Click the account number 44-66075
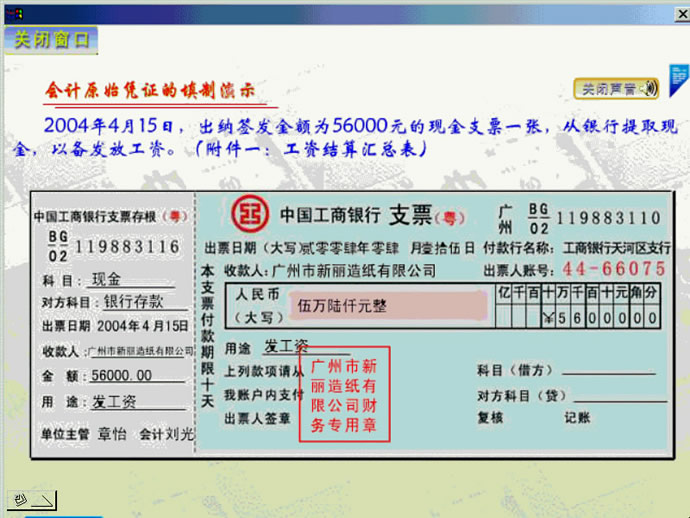Viewport: 690px width, 518px height. point(614,268)
